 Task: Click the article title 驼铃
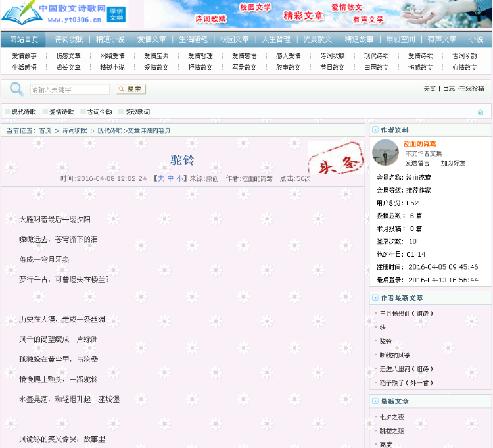183,160
